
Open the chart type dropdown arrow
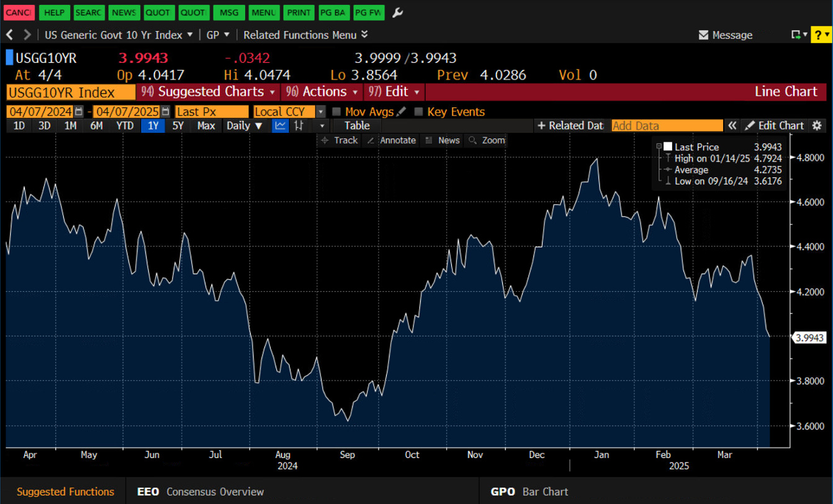[x=322, y=125]
